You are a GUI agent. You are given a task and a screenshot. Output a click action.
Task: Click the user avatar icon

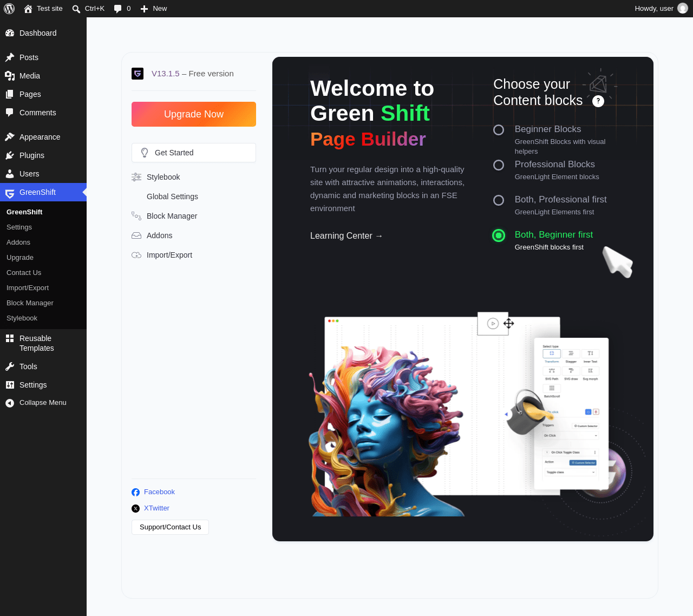[x=683, y=9]
